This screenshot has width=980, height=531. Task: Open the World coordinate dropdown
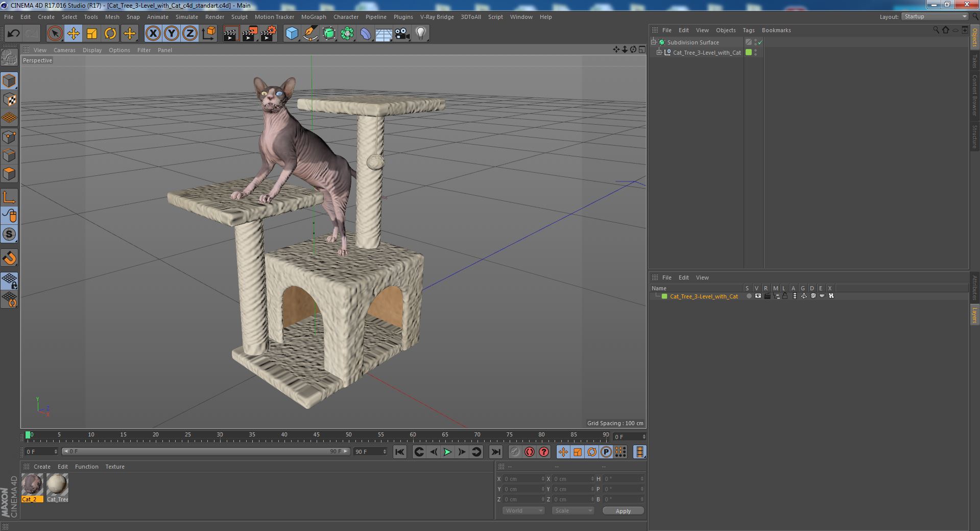pos(523,511)
